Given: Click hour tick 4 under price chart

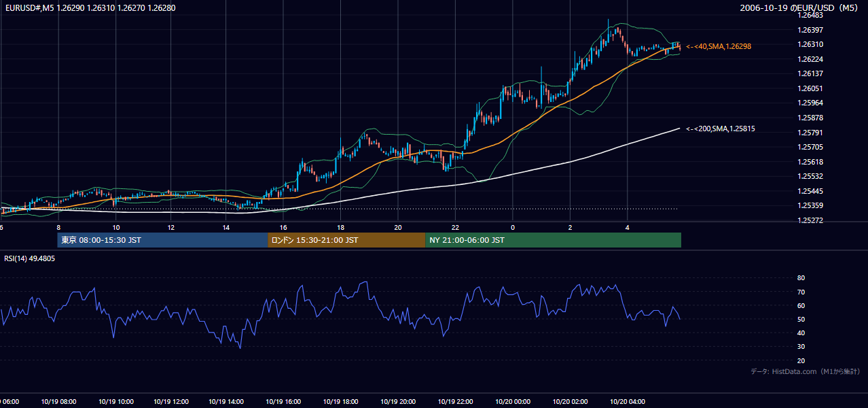Looking at the screenshot, I should point(628,228).
